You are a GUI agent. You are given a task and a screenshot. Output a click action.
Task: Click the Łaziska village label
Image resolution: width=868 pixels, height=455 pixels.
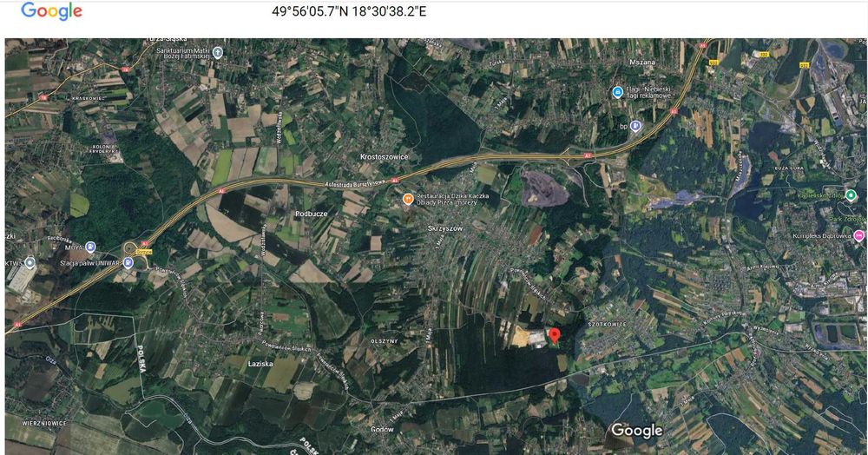click(x=260, y=364)
